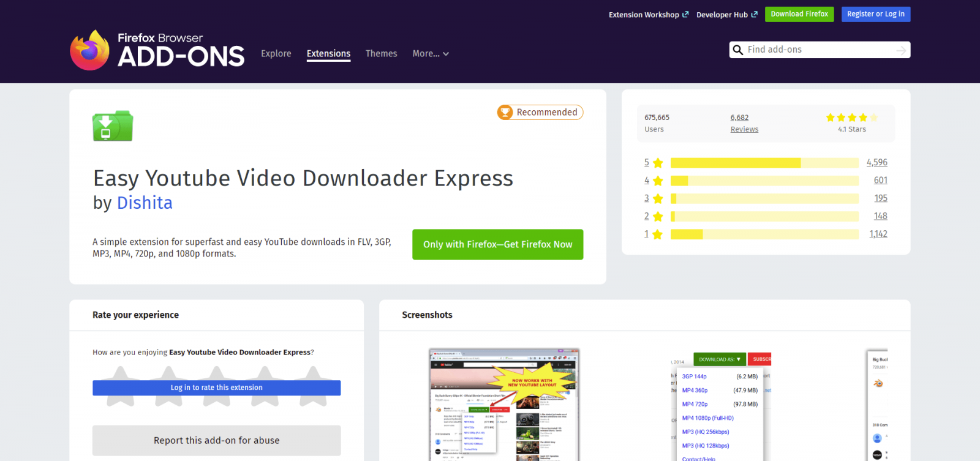Screen dimensions: 980x461
Task: View the 148 two-star reviews
Action: [x=881, y=216]
